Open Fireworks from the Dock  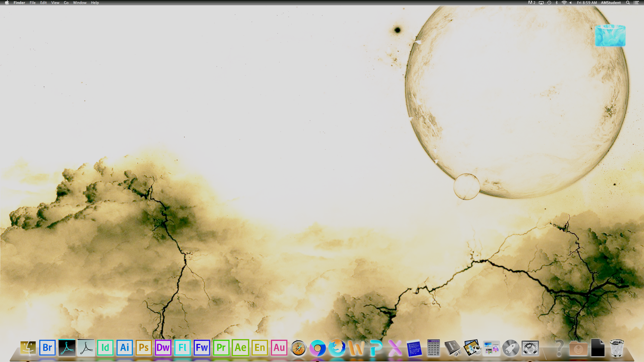click(202, 348)
